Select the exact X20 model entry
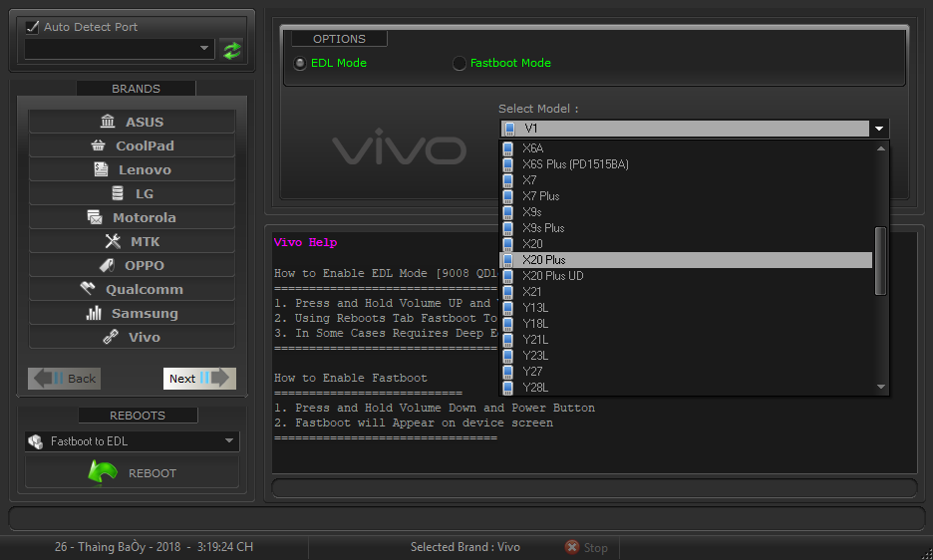This screenshot has width=933, height=560. pyautogui.click(x=686, y=244)
